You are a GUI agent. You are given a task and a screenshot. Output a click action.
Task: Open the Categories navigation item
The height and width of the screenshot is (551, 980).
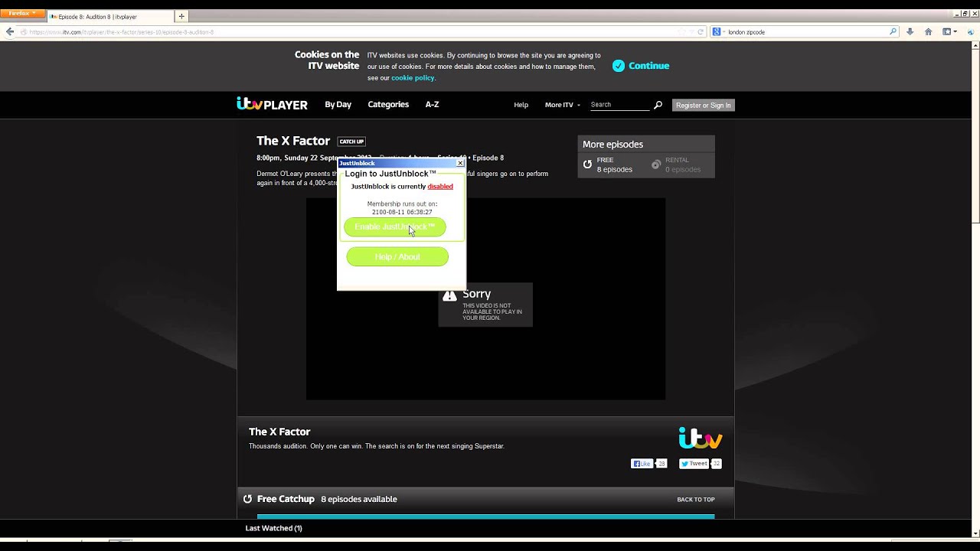(x=388, y=105)
